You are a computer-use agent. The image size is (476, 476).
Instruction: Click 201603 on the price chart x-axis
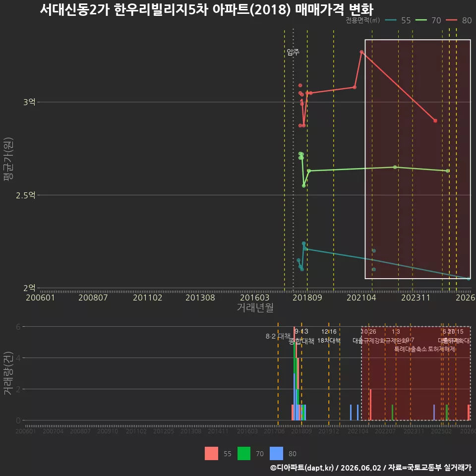[x=255, y=297]
